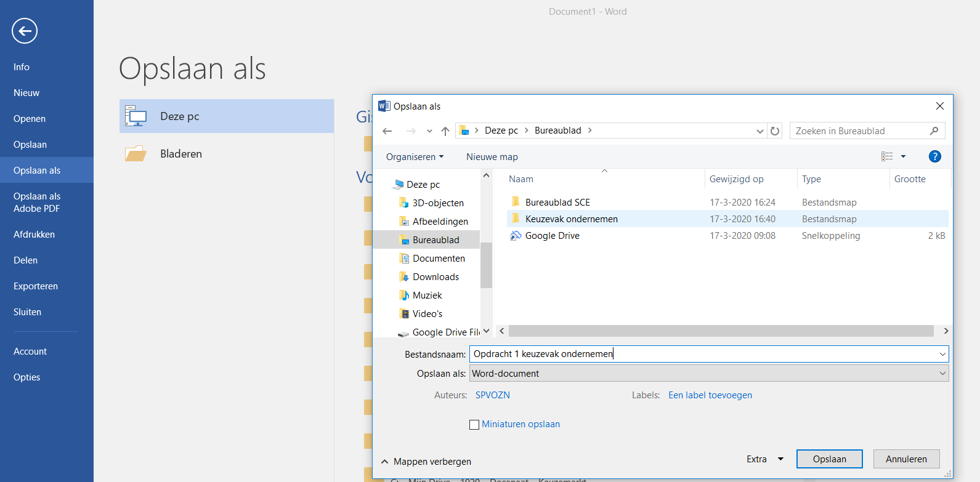Click the SPVOZN author link
The width and height of the screenshot is (980, 482).
click(493, 395)
